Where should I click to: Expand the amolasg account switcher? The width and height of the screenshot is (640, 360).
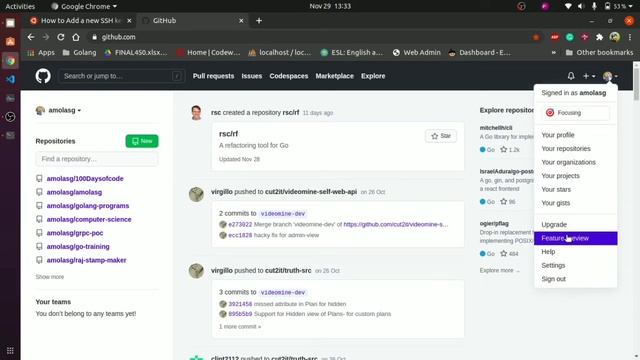[58, 110]
